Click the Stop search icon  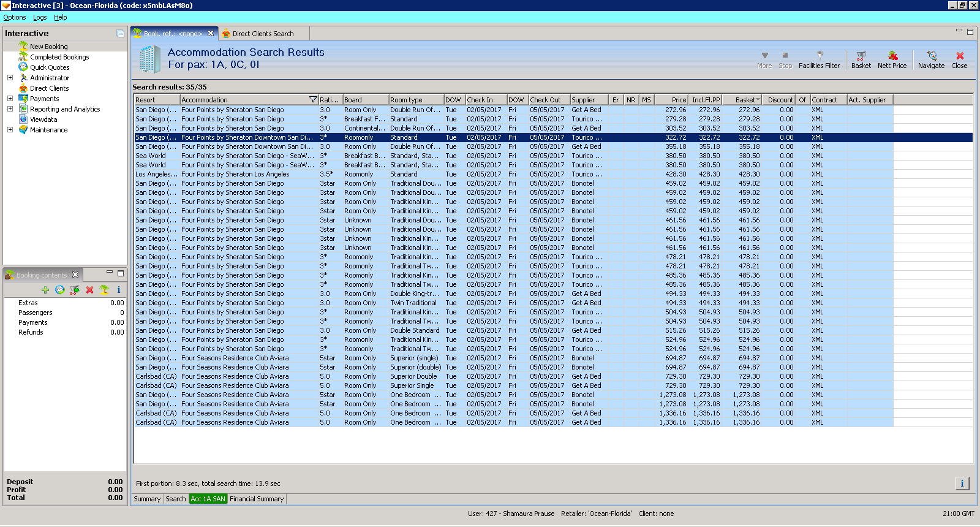click(785, 59)
